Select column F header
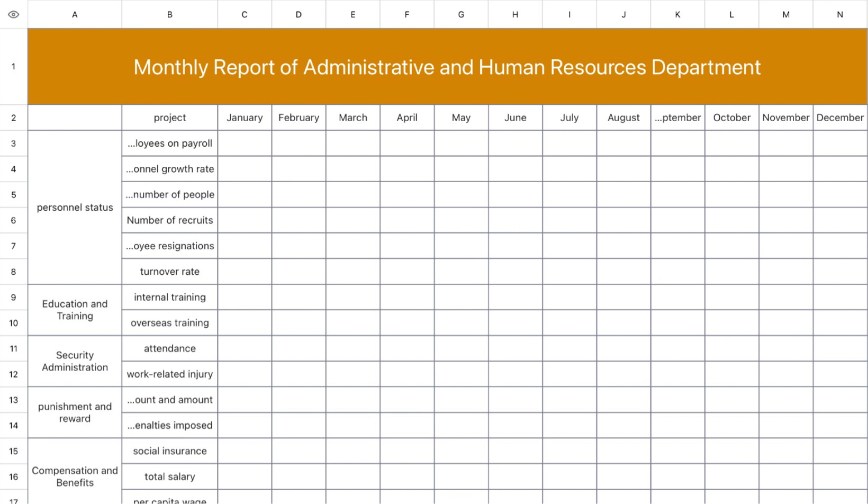Screen dimensions: 868x504 407,14
